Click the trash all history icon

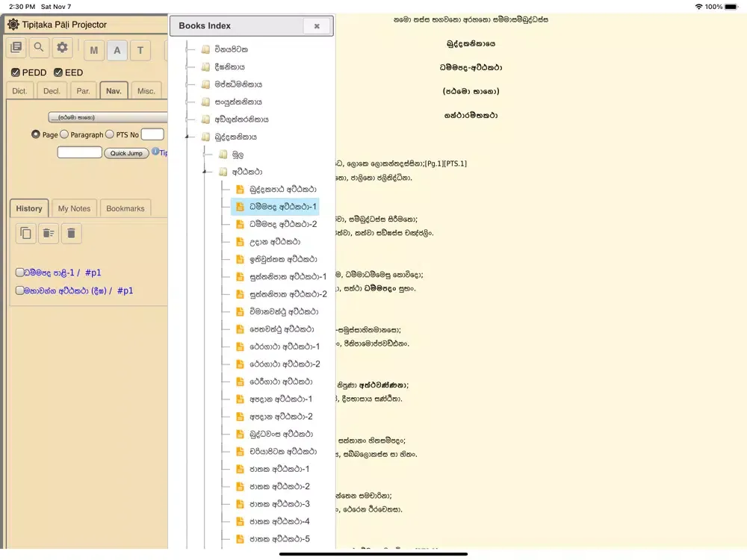[72, 233]
